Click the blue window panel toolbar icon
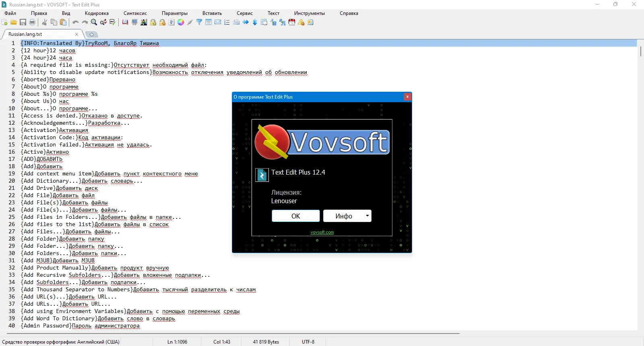Viewport: 644px width, 346px height. [x=208, y=23]
